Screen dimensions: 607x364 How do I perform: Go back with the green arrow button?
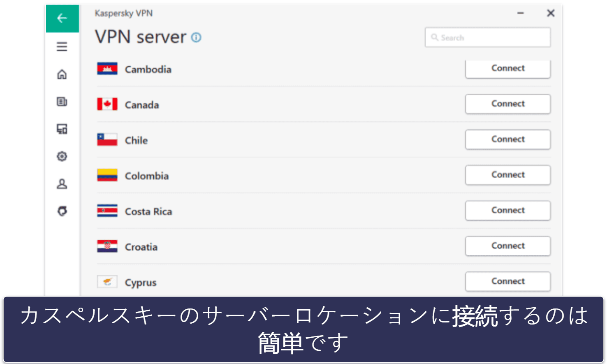pyautogui.click(x=63, y=18)
